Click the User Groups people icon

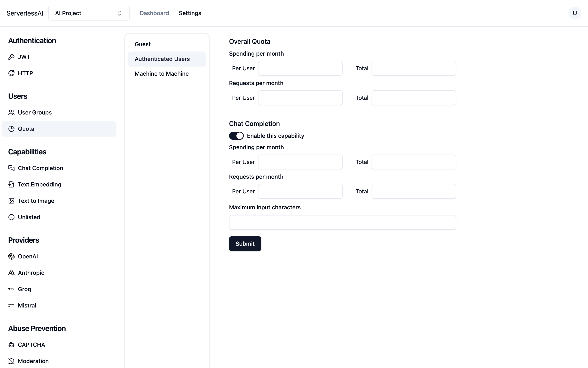[11, 112]
